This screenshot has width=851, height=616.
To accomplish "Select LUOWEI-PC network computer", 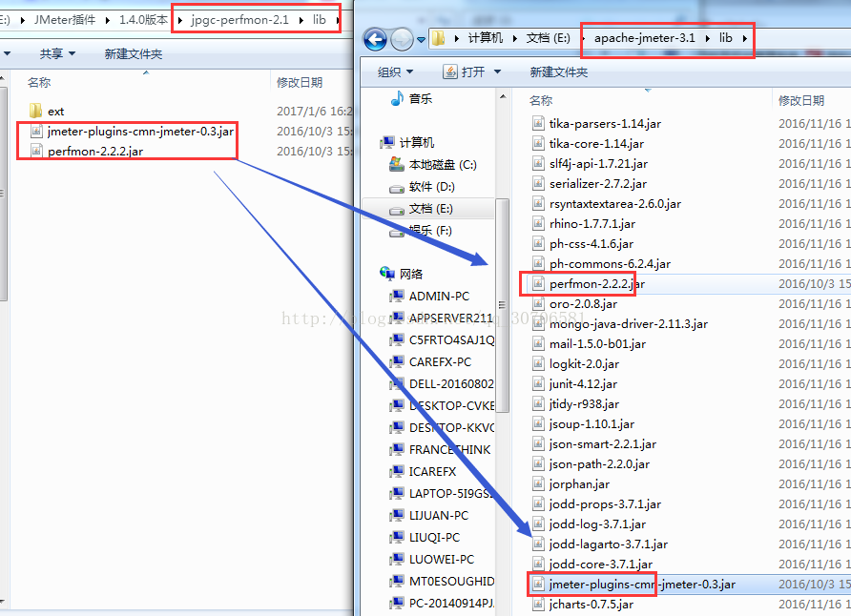I will pyautogui.click(x=431, y=559).
